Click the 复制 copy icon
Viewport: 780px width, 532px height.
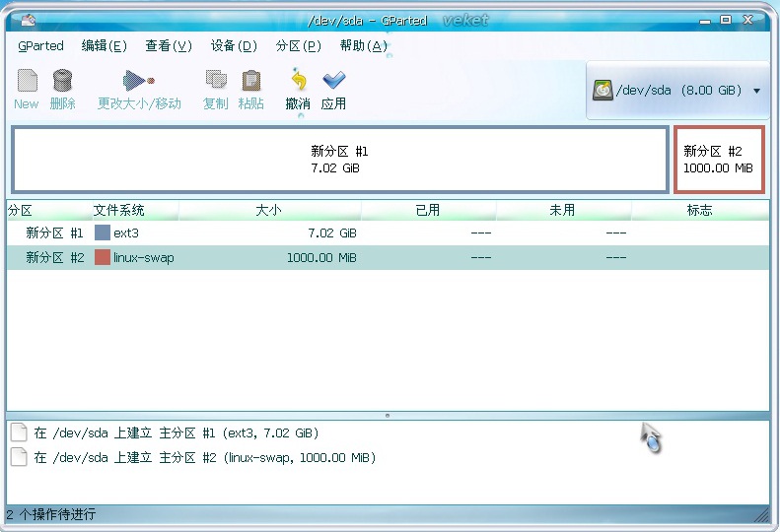point(216,81)
